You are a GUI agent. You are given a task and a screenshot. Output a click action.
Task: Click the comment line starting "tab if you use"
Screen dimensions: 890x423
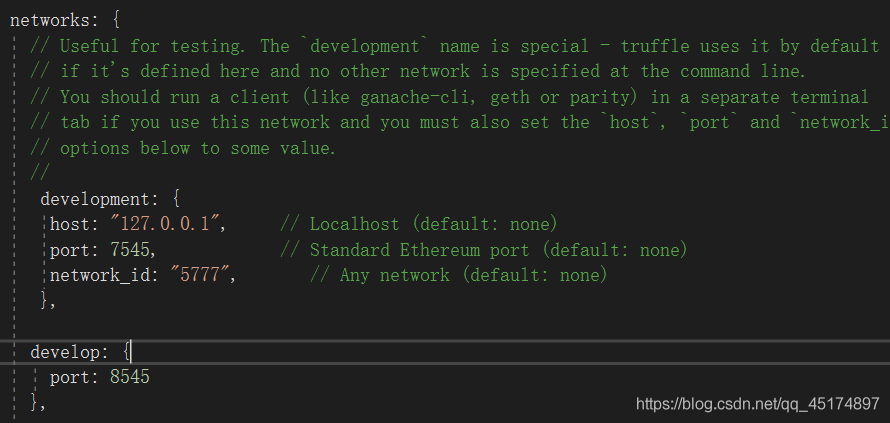[460, 123]
